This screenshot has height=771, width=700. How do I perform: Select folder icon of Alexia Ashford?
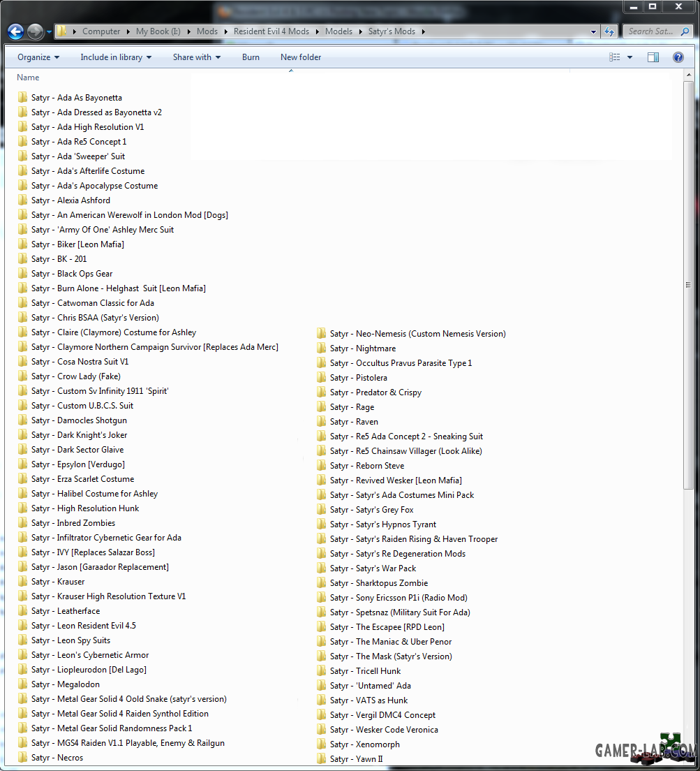pyautogui.click(x=22, y=200)
